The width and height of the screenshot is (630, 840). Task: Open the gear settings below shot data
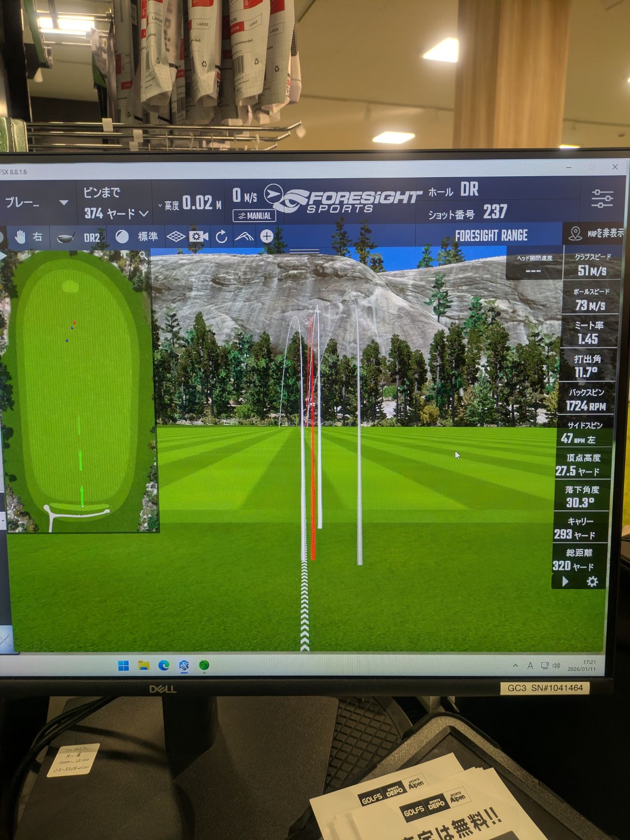click(x=592, y=582)
